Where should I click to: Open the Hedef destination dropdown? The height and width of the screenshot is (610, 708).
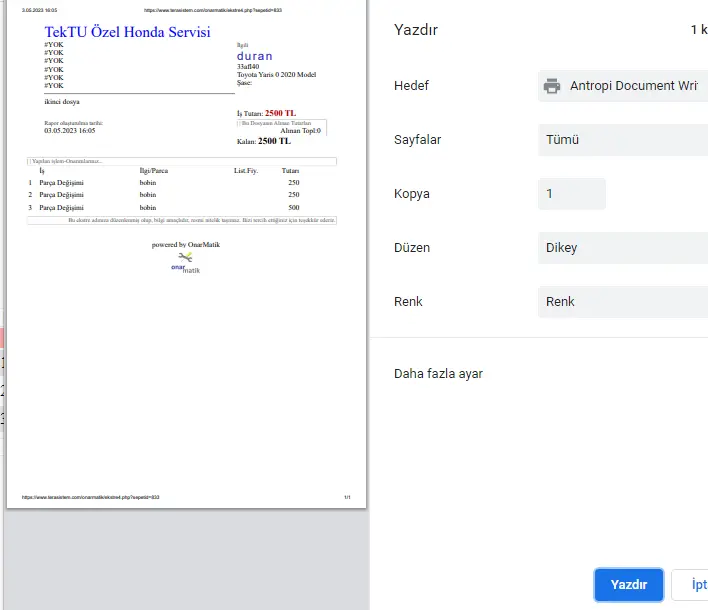[622, 86]
